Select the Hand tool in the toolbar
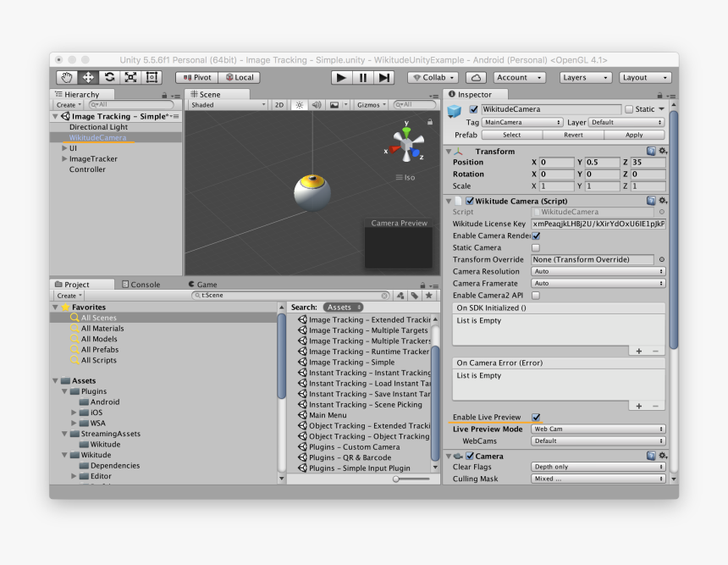Image resolution: width=728 pixels, height=565 pixels. coord(67,77)
